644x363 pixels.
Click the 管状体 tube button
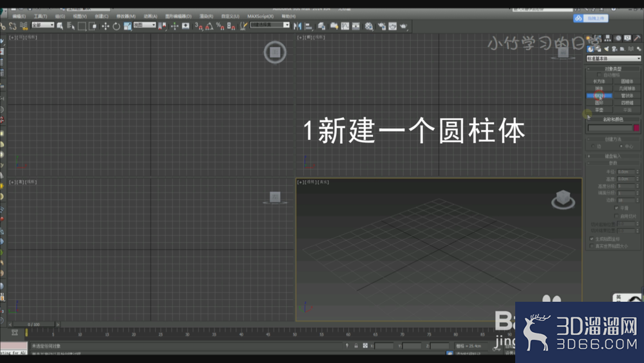(627, 95)
